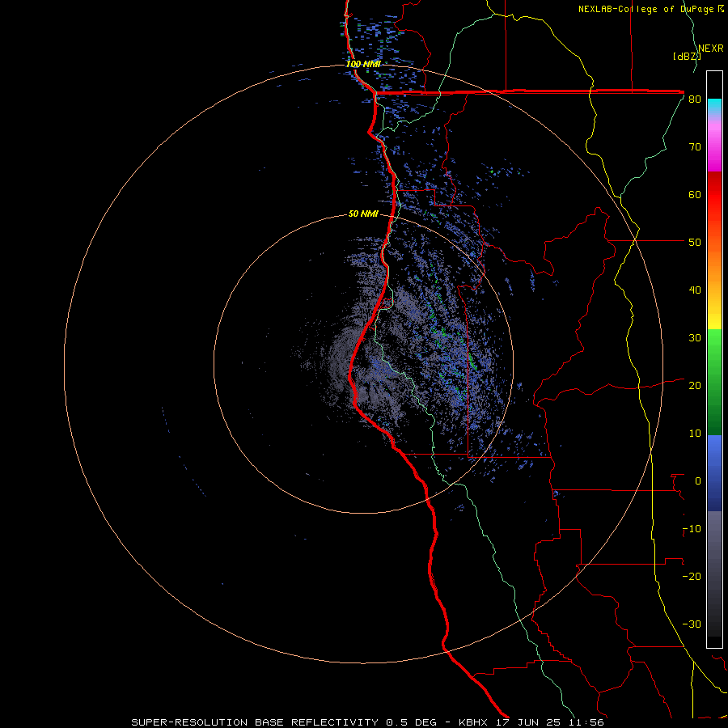The height and width of the screenshot is (728, 728).
Task: Click the NEXR label near the legend
Action: click(x=711, y=49)
